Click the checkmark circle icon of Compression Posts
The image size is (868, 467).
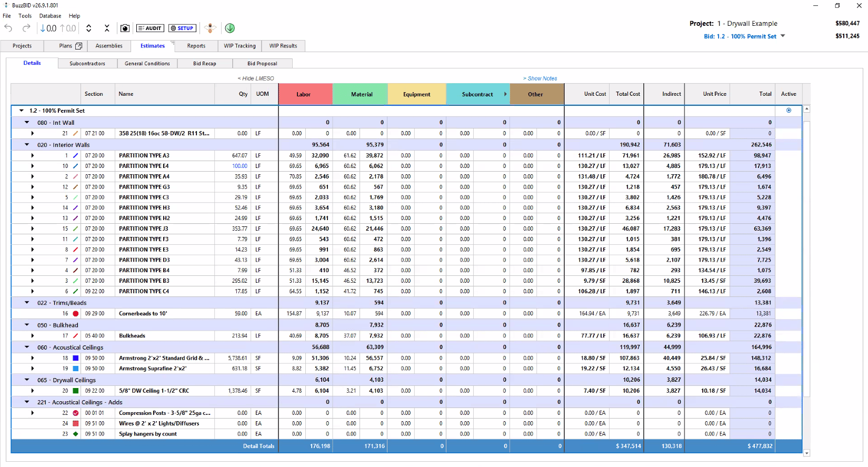click(x=75, y=413)
